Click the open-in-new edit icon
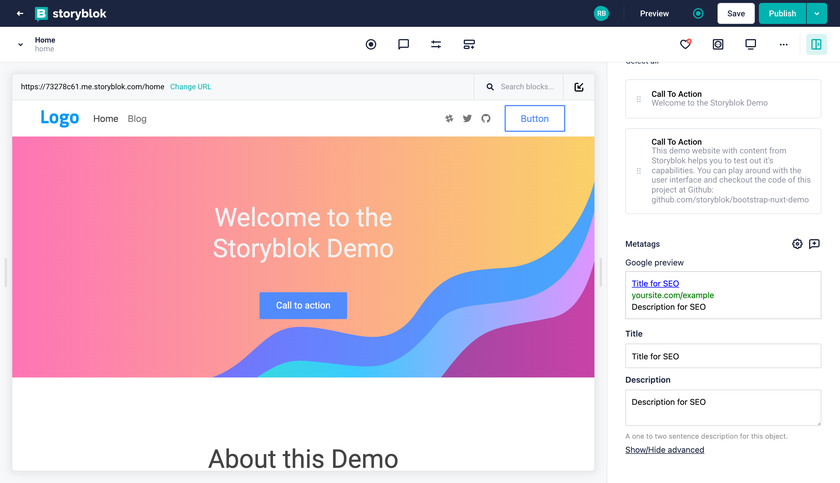This screenshot has height=483, width=840. [579, 87]
